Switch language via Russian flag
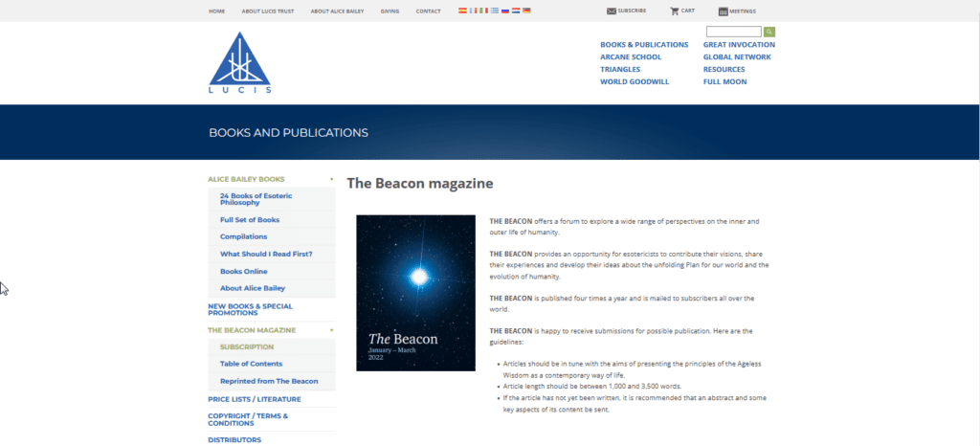980x446 pixels. point(505,11)
